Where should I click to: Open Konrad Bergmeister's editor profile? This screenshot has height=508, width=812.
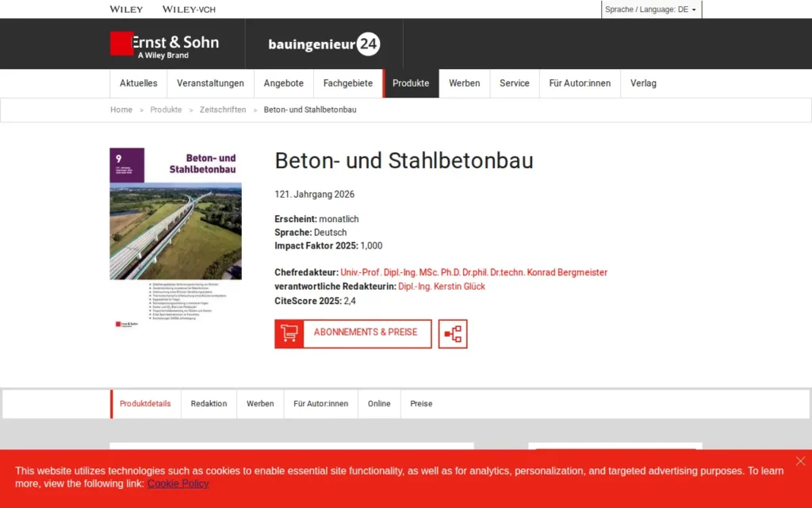tap(474, 273)
